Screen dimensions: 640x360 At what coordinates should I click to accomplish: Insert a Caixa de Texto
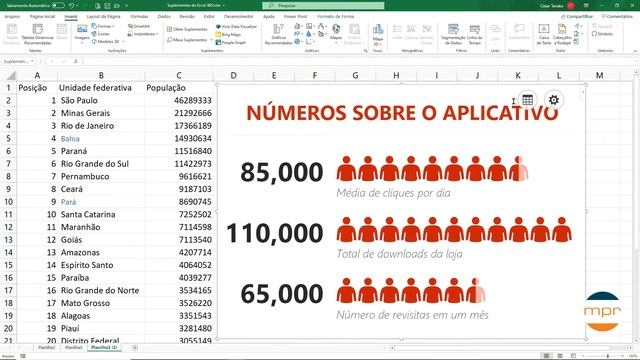point(544,34)
